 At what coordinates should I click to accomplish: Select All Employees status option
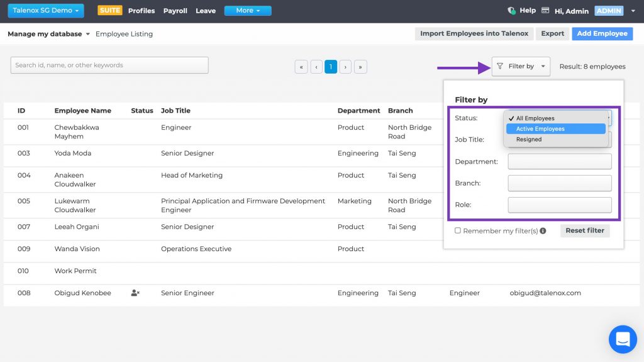pos(556,118)
